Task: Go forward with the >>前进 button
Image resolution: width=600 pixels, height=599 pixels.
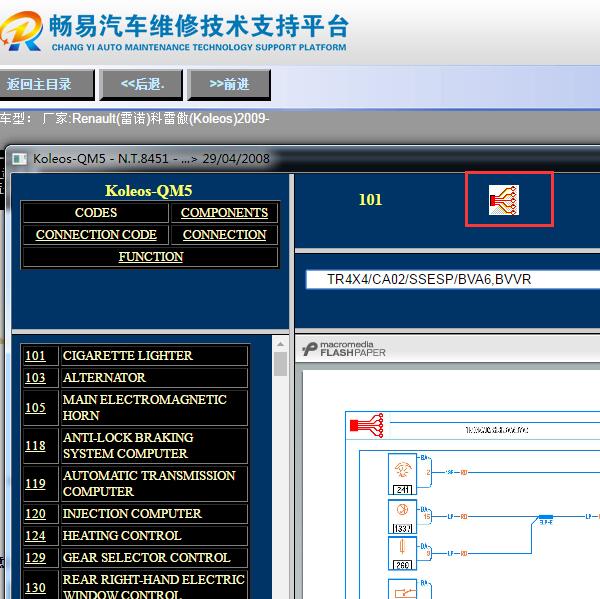Action: point(229,84)
